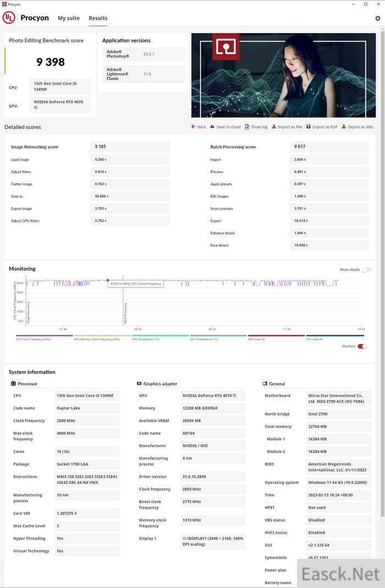Toggle the Show details switch
Viewport: 385px width, 588px height.
coord(366,270)
